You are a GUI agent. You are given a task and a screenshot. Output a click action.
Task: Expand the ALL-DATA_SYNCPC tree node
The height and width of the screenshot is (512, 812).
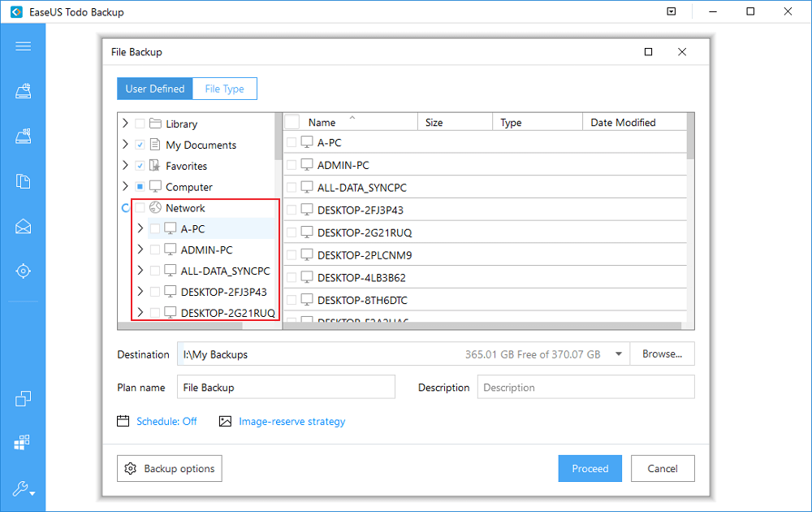point(140,271)
